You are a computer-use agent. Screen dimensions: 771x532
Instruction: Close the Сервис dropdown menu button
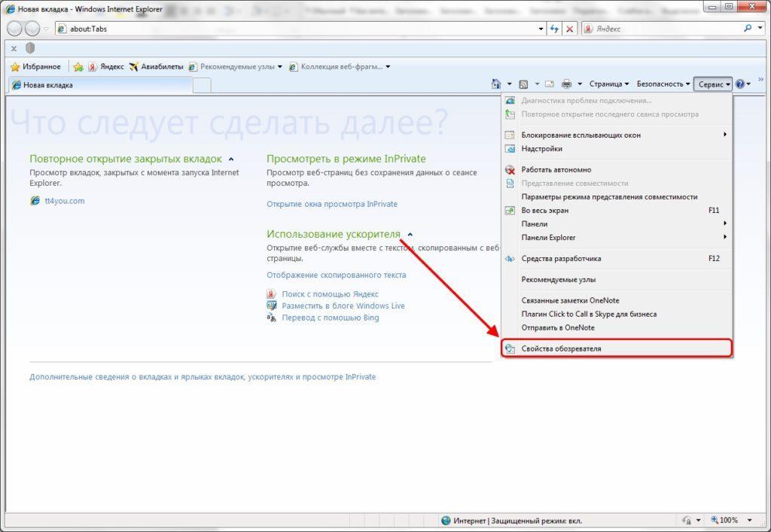point(714,84)
